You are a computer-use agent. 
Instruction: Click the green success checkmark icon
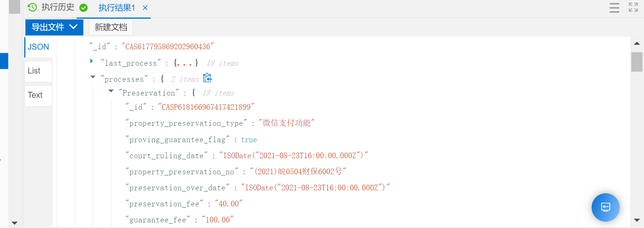point(84,8)
